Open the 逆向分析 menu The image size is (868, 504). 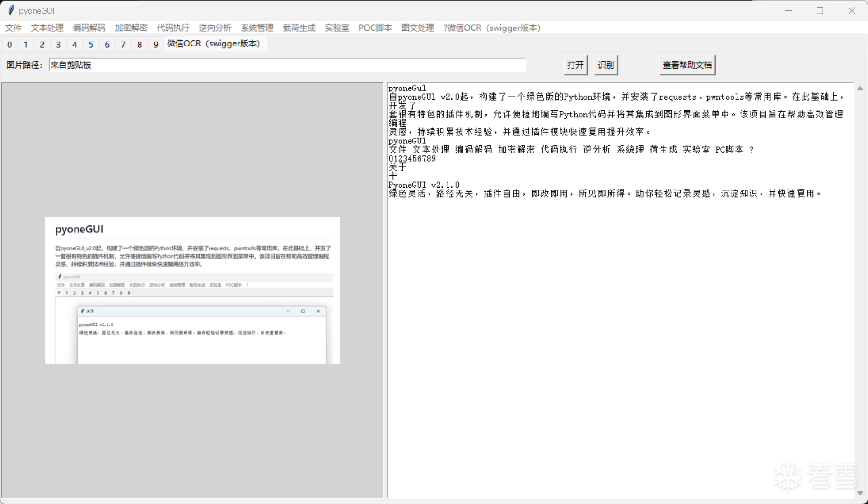(215, 28)
